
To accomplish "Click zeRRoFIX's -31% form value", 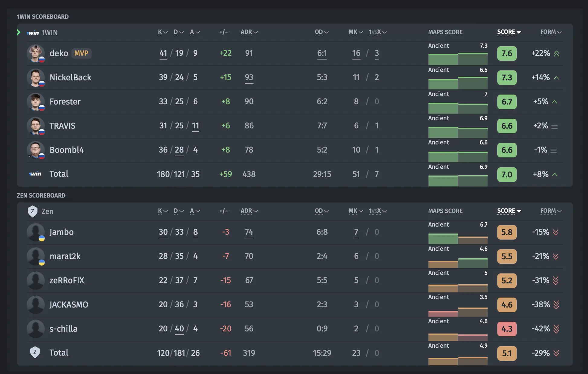I will (x=541, y=280).
